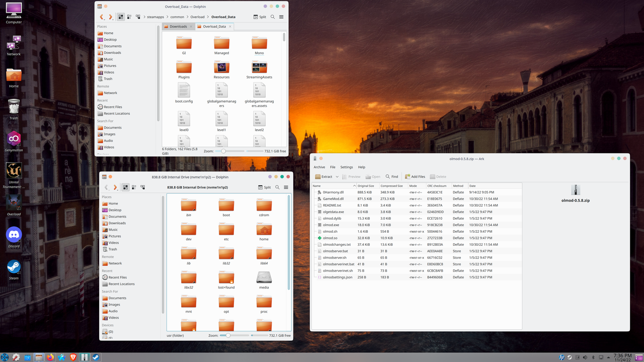Open Help menu in Ark
Image resolution: width=644 pixels, height=362 pixels.
(x=361, y=167)
